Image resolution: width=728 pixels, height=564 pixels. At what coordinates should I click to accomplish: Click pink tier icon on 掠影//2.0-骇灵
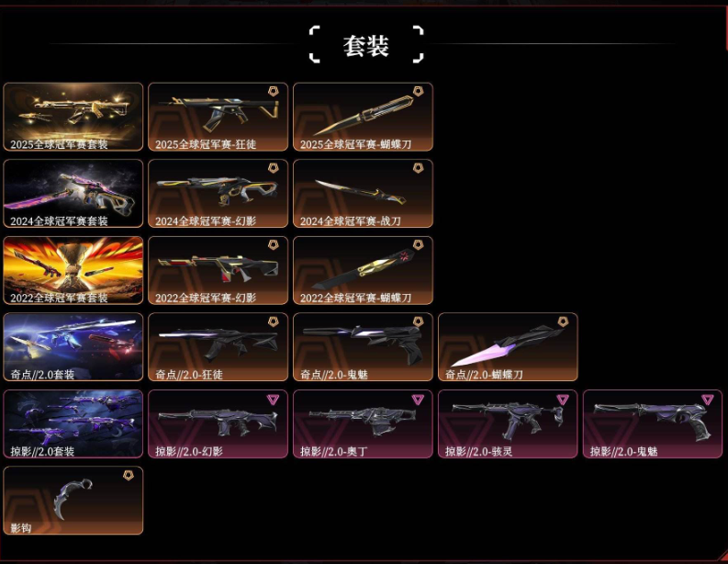tap(563, 399)
